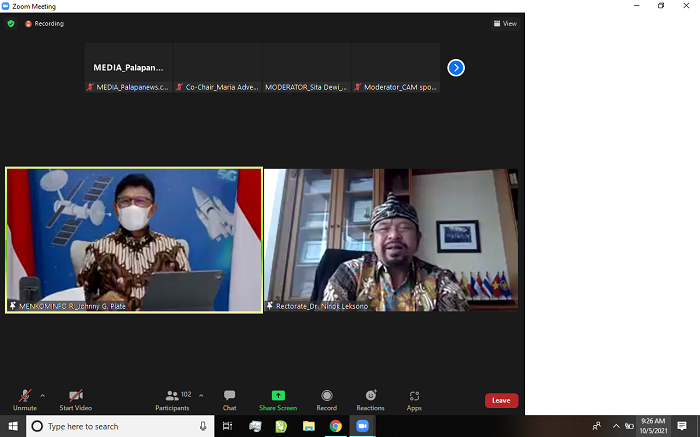The height and width of the screenshot is (437, 700).
Task: Select the Co-Chair_Maria participant tile
Action: point(217,68)
